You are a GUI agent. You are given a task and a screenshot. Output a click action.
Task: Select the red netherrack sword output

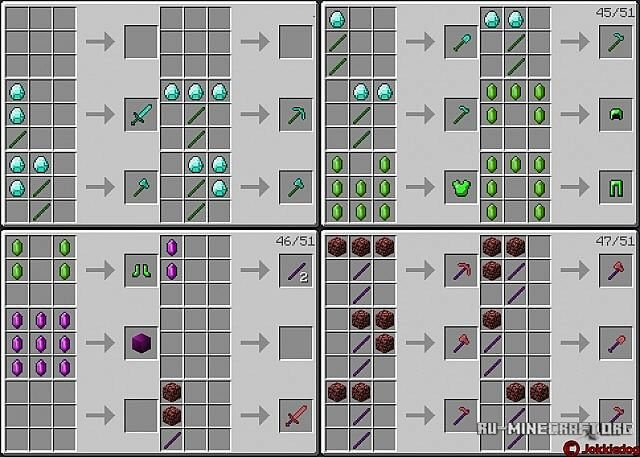coord(296,416)
